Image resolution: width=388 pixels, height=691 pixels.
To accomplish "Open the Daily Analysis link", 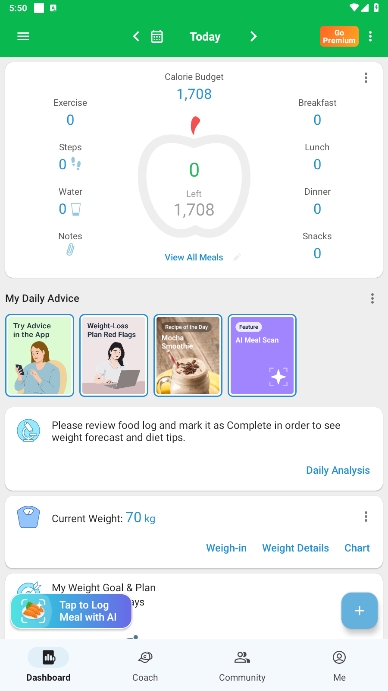I will pos(338,470).
